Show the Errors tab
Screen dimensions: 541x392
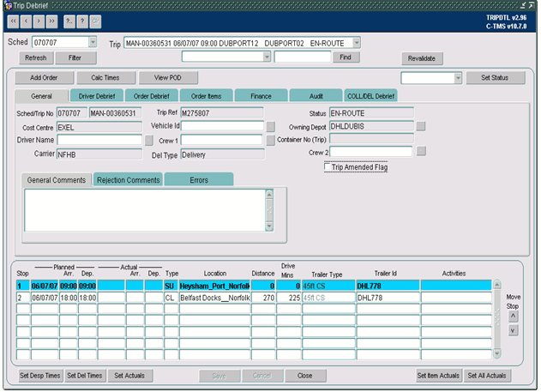pos(199,180)
